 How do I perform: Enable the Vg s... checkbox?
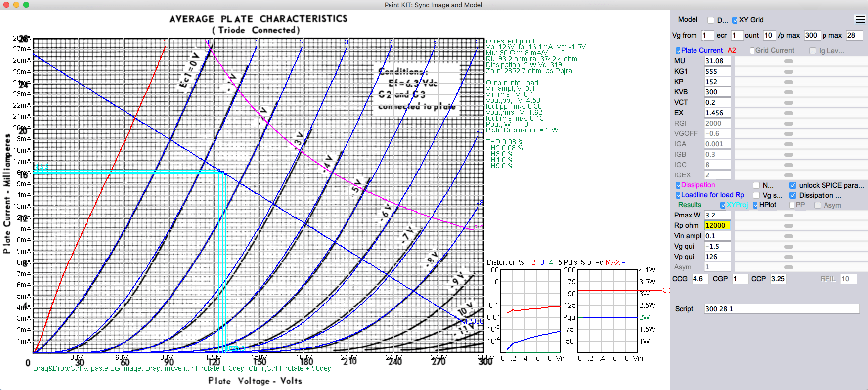(756, 195)
